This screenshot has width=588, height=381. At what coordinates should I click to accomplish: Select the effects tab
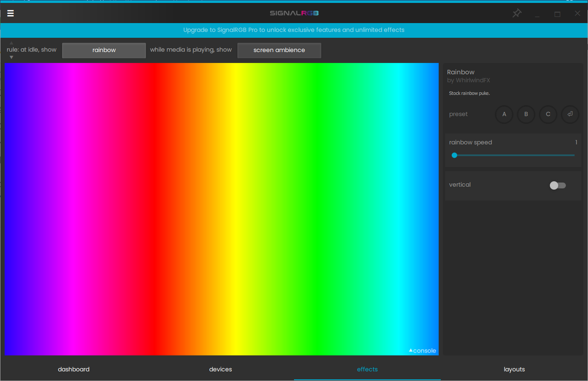[367, 369]
